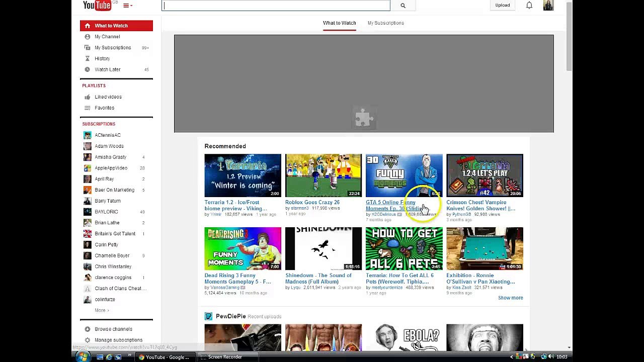This screenshot has width=644, height=362.
Task: Click the Charnelle Boyer avatar icon
Action: pos(88,256)
